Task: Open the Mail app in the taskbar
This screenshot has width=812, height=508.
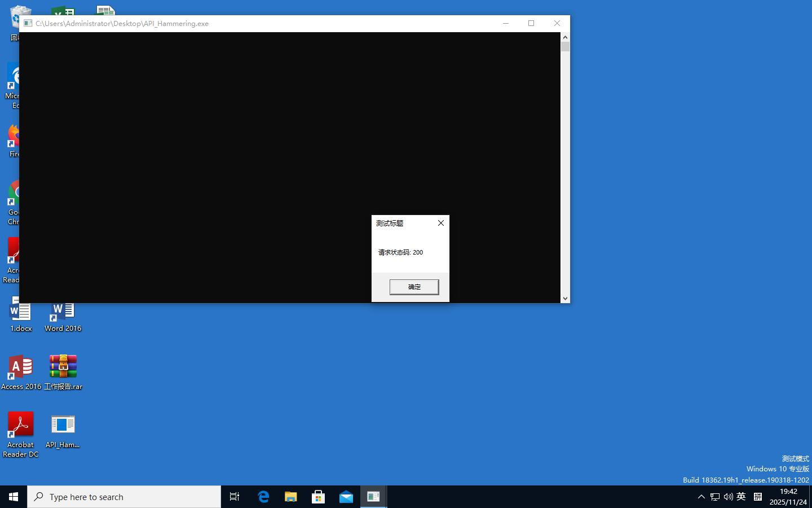Action: pyautogui.click(x=346, y=497)
